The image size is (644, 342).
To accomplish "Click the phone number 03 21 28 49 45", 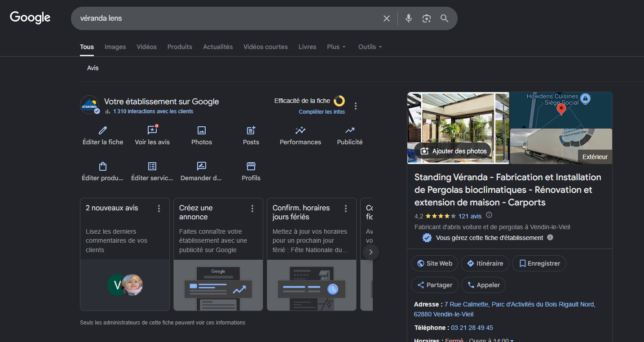I will click(472, 328).
